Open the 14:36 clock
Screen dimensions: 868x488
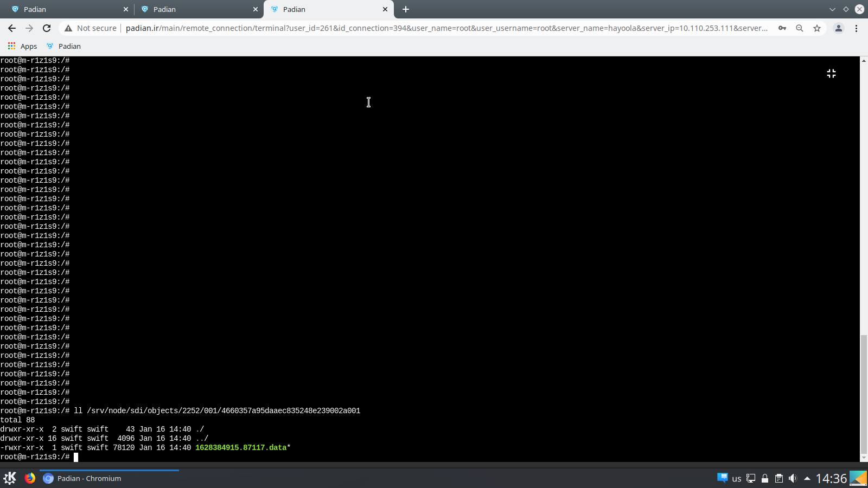click(831, 478)
